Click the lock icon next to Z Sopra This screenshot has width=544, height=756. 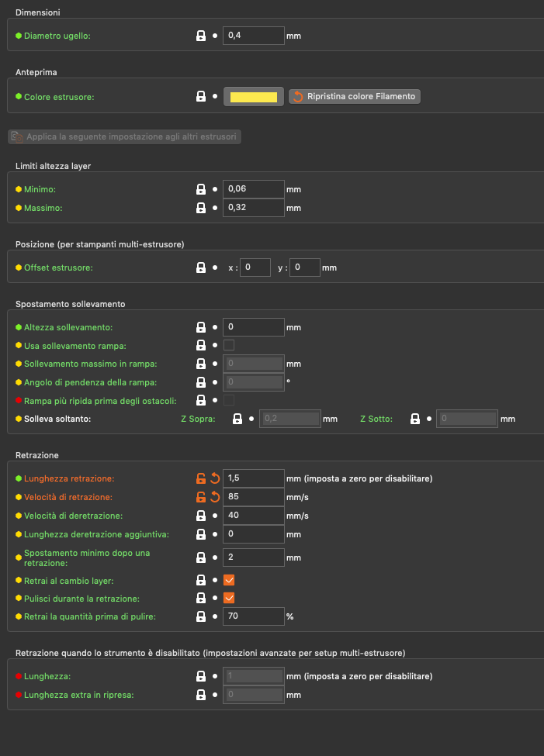239,419
